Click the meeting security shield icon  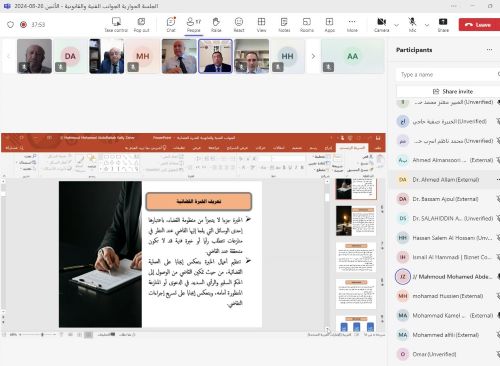(x=10, y=25)
